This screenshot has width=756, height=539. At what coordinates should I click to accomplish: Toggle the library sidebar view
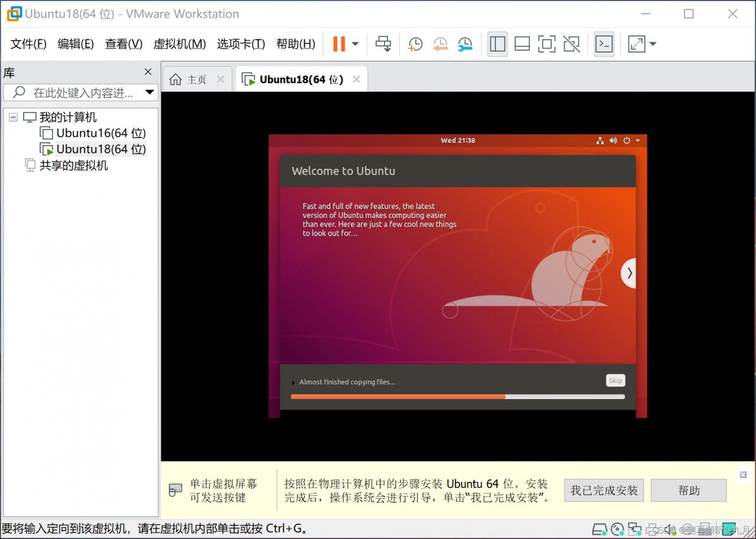498,44
